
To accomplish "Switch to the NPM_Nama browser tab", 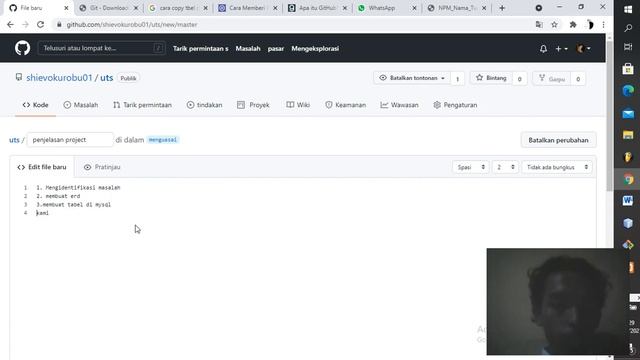I will (456, 8).
